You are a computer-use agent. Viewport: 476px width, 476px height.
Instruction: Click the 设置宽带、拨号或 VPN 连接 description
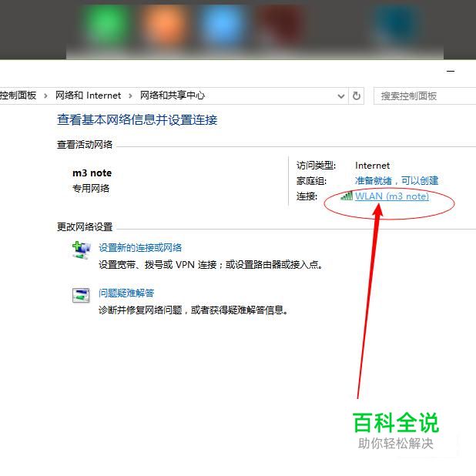pos(211,265)
